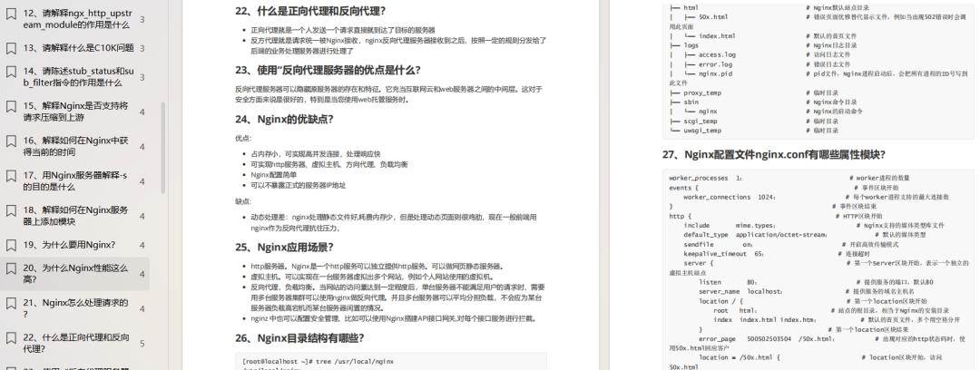Screen dimensions: 980x370
Task: Click bookmark icon beside 22 正向代理和反向代理
Action: (x=11, y=337)
